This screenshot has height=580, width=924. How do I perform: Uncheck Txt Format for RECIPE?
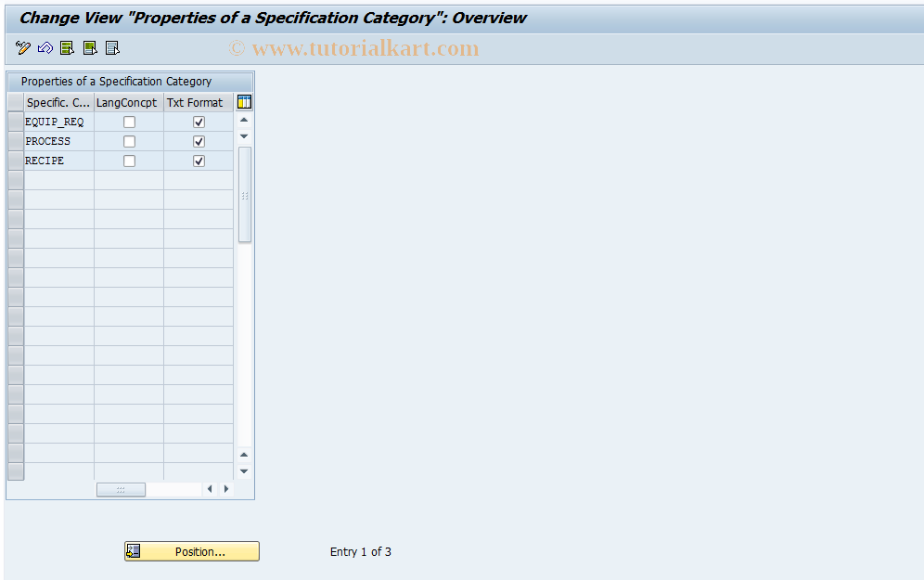[x=199, y=161]
